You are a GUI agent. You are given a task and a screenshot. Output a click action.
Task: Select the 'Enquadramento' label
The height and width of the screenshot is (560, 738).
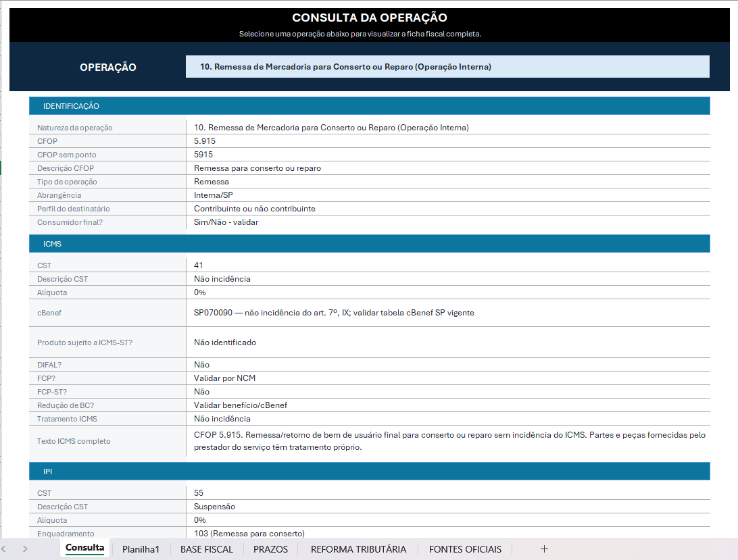pyautogui.click(x=66, y=534)
